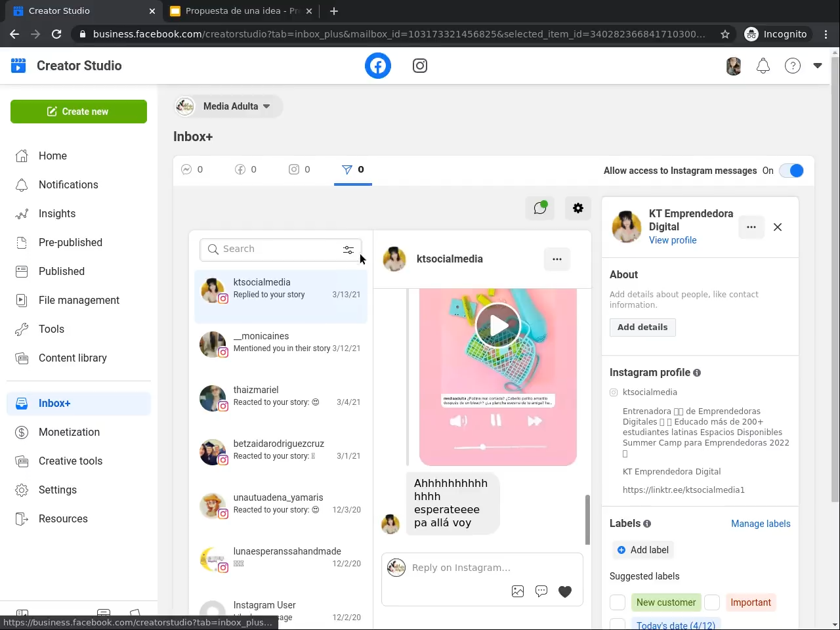This screenshot has height=630, width=840.
Task: Click the conversation pane scrollbar
Action: click(587, 520)
